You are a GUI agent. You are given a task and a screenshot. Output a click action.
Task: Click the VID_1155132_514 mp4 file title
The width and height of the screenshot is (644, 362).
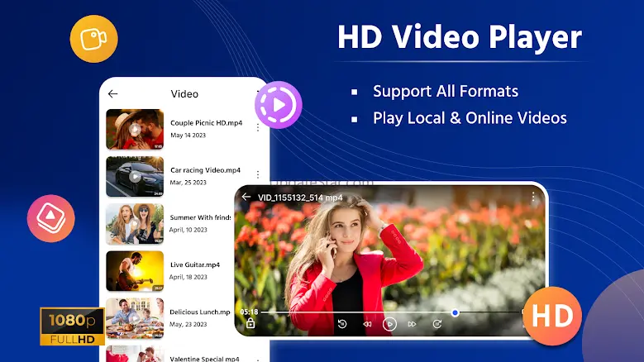(x=300, y=198)
